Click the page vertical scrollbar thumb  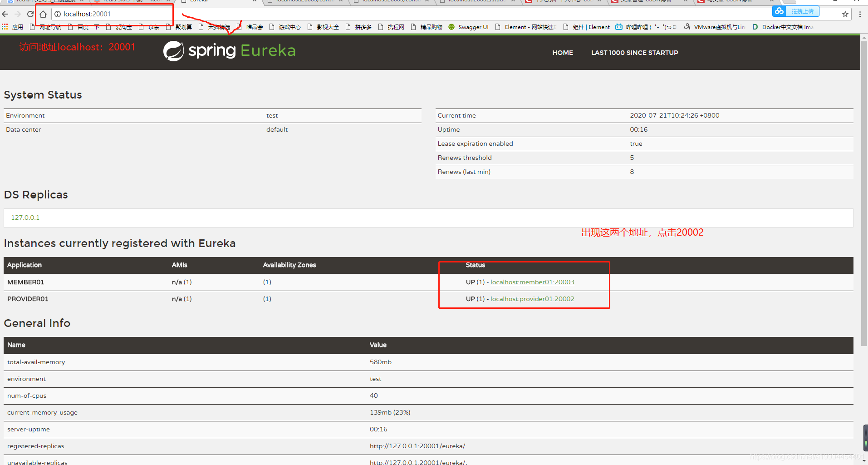864,193
